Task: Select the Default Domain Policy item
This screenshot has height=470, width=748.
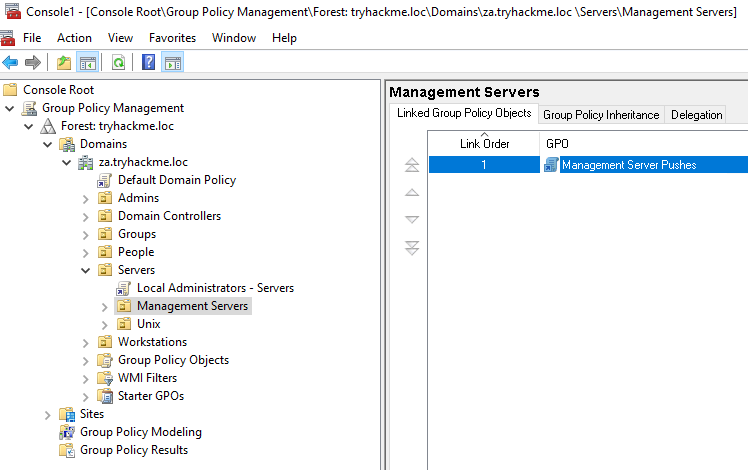Action: (x=176, y=180)
